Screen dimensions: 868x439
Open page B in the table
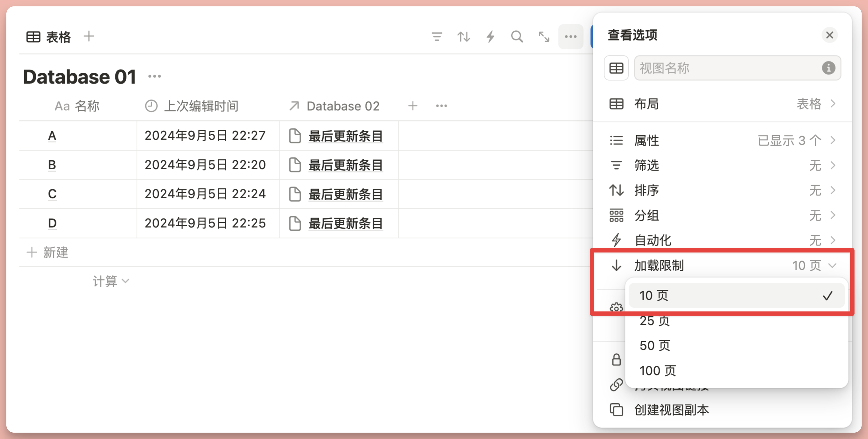[x=52, y=165]
